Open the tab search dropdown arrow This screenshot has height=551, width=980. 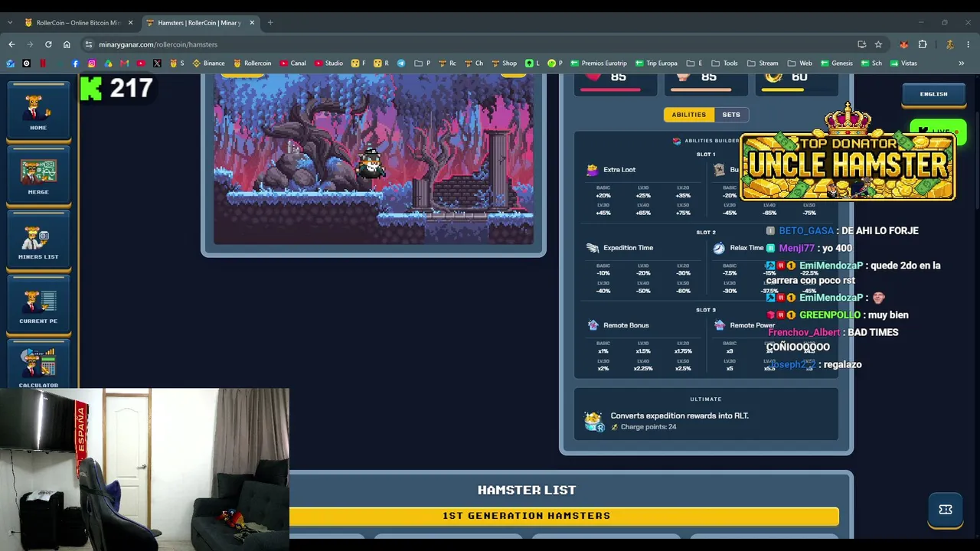click(10, 23)
